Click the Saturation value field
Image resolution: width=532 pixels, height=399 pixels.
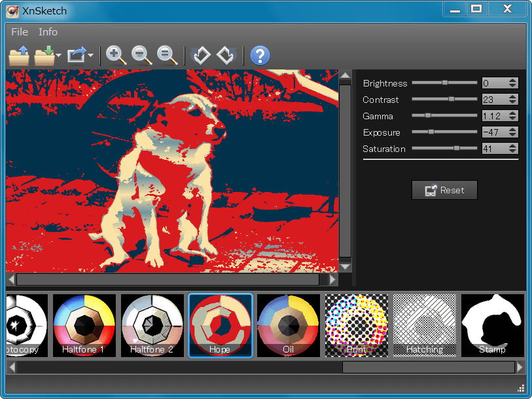click(495, 148)
